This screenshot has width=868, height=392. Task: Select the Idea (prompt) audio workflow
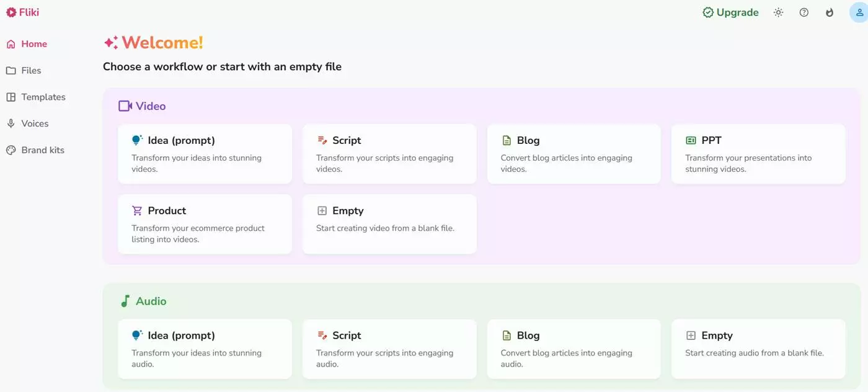tap(205, 348)
